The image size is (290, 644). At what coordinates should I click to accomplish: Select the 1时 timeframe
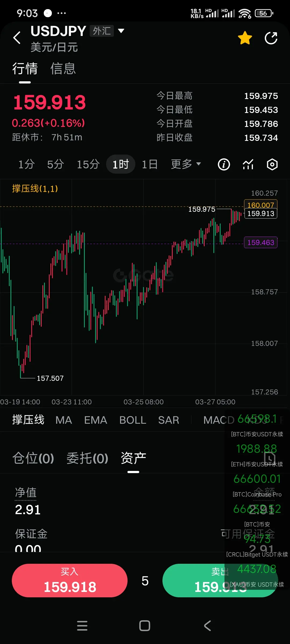pos(121,164)
